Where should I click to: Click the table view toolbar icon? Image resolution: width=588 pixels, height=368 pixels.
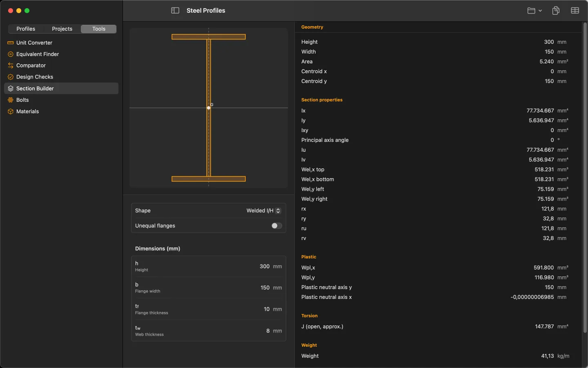click(575, 11)
